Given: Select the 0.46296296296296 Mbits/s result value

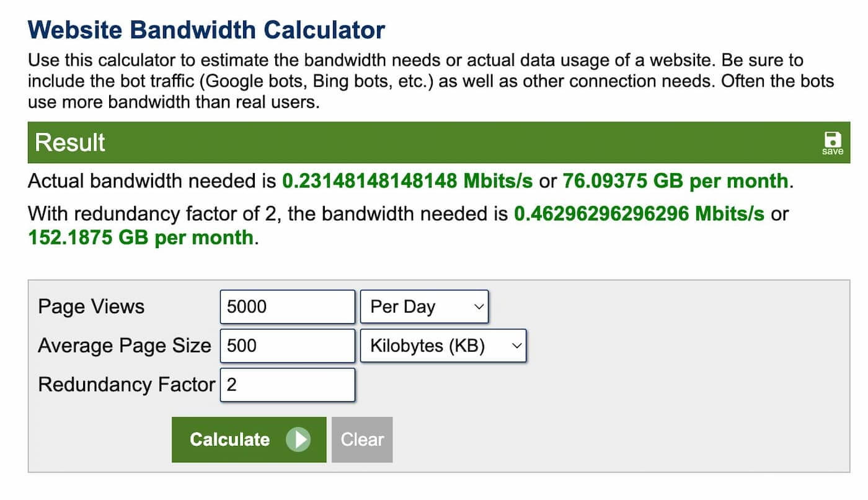Looking at the screenshot, I should click(x=639, y=214).
